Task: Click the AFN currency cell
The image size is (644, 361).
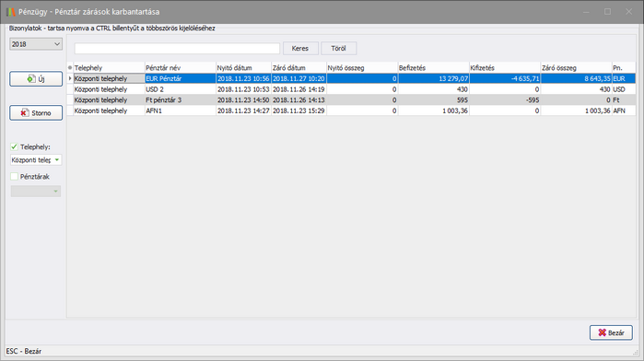Action: pos(624,111)
